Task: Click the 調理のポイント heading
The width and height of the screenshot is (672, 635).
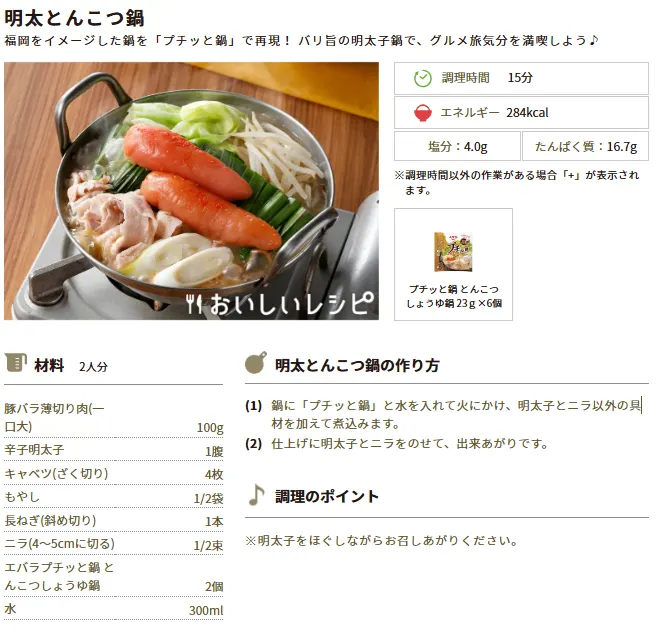Action: tap(327, 496)
